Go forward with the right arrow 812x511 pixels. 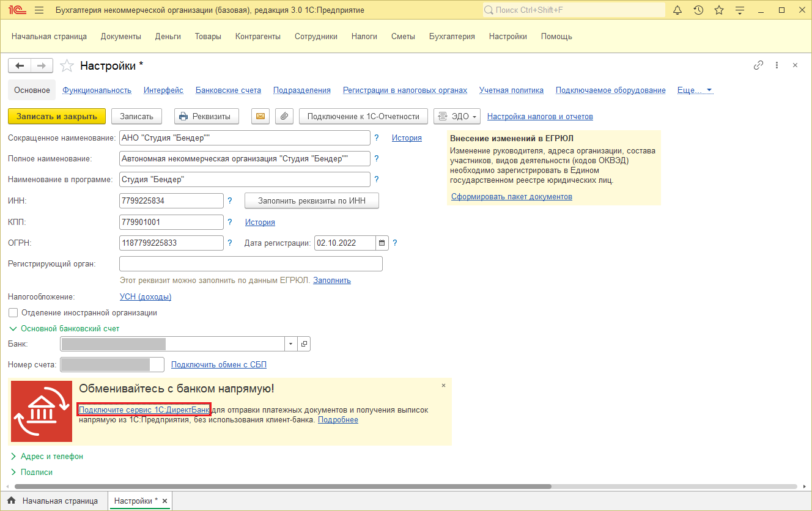[x=42, y=65]
